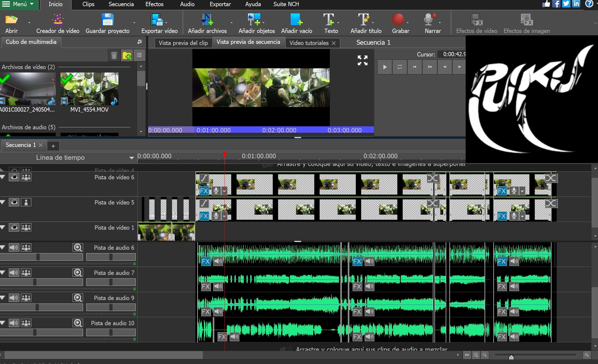
Task: Close the Secuencia 1 timeline tab
Action: coord(41,145)
